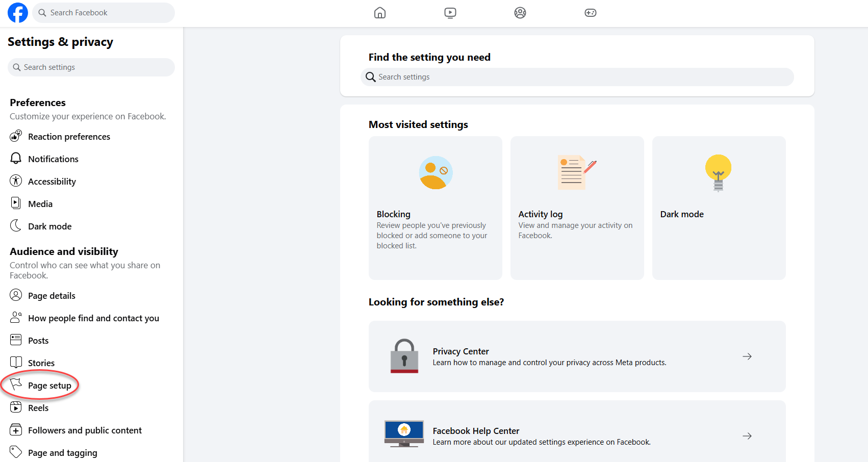Open Notifications settings
The image size is (868, 462).
pos(53,159)
